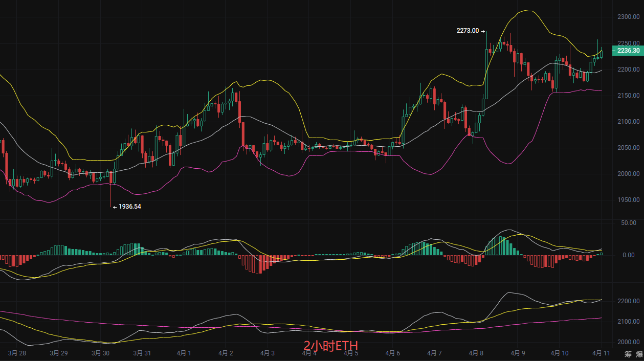Viewport: 644px width, 361px height.
Task: Select the 3月 28 date on time axis
Action: click(17, 353)
